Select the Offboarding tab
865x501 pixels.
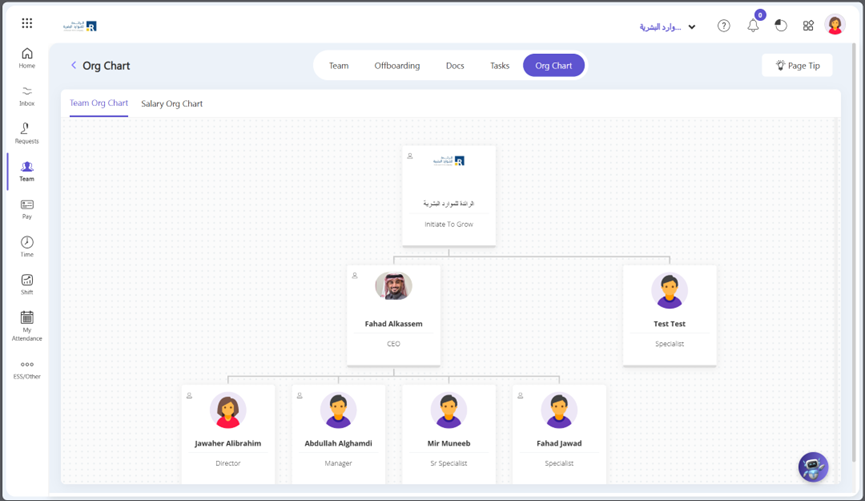click(397, 66)
